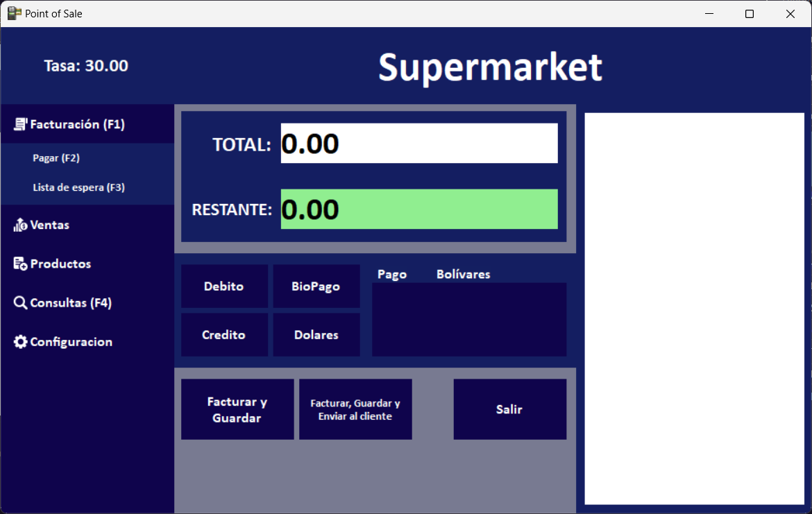Select Debito payment method
The width and height of the screenshot is (812, 514).
coord(224,286)
